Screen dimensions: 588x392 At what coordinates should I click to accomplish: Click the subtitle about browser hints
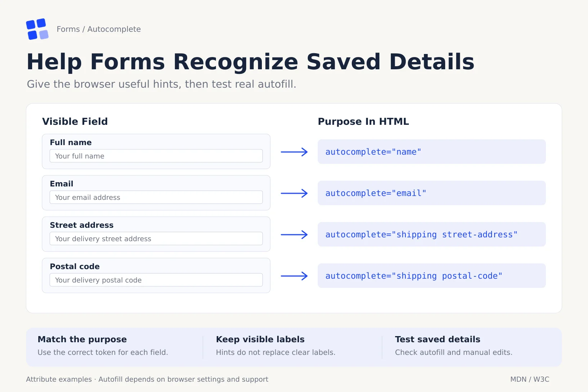coord(162,84)
